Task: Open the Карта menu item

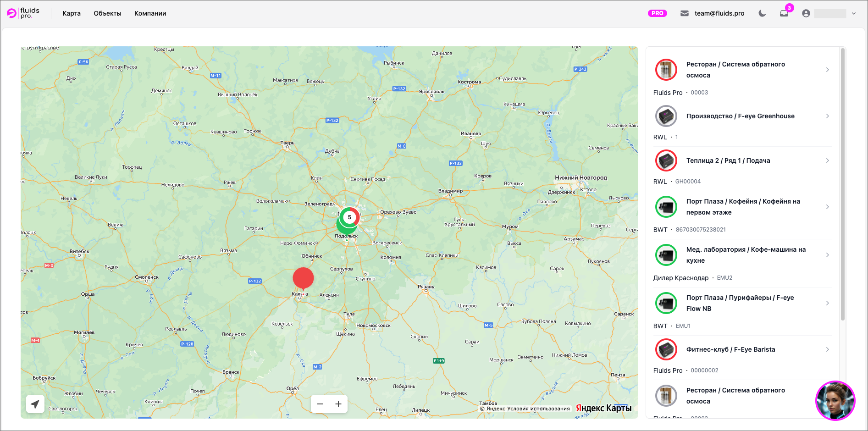Action: click(72, 13)
